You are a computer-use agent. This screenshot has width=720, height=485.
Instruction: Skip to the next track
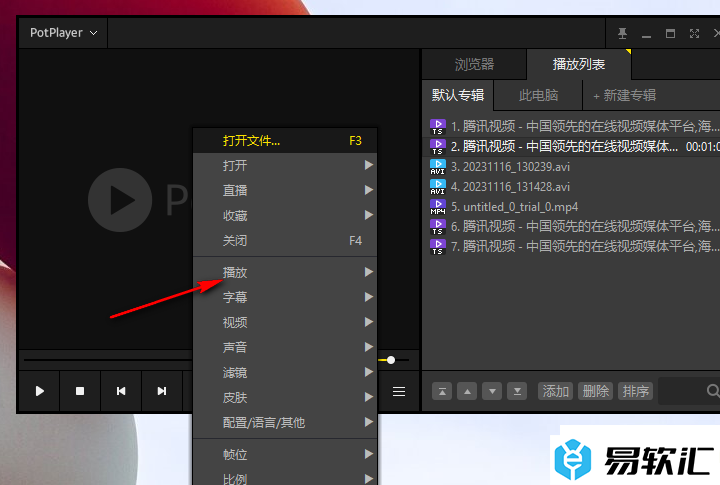pos(162,391)
